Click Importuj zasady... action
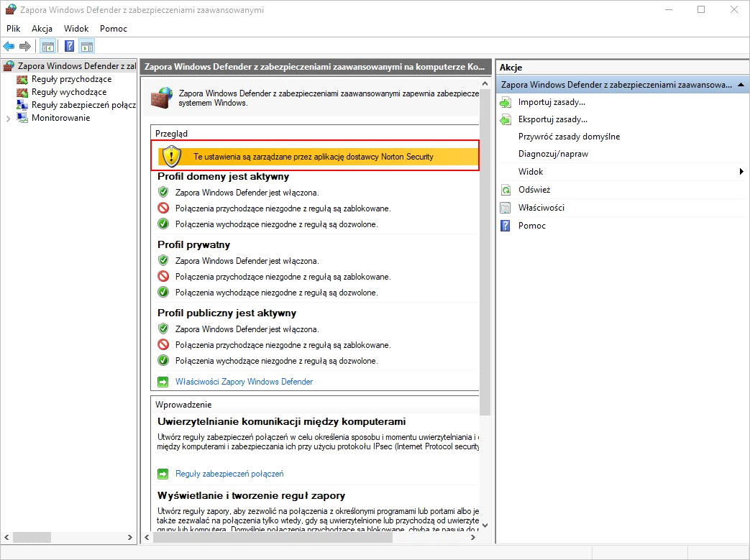The width and height of the screenshot is (750, 560). [x=552, y=102]
